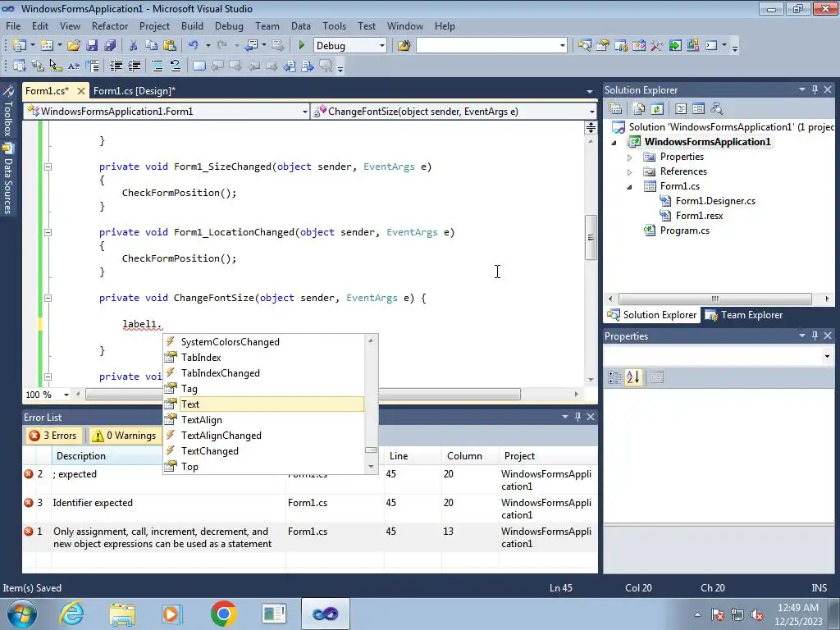This screenshot has width=840, height=630.
Task: Click the Comment Out Selected Lines icon
Action: click(157, 66)
